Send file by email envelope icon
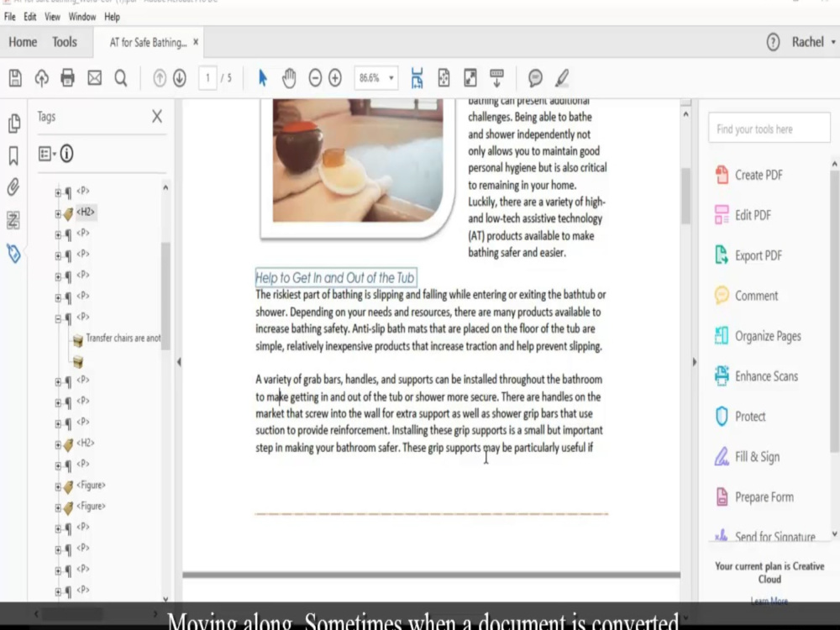The image size is (840, 630). 94,78
